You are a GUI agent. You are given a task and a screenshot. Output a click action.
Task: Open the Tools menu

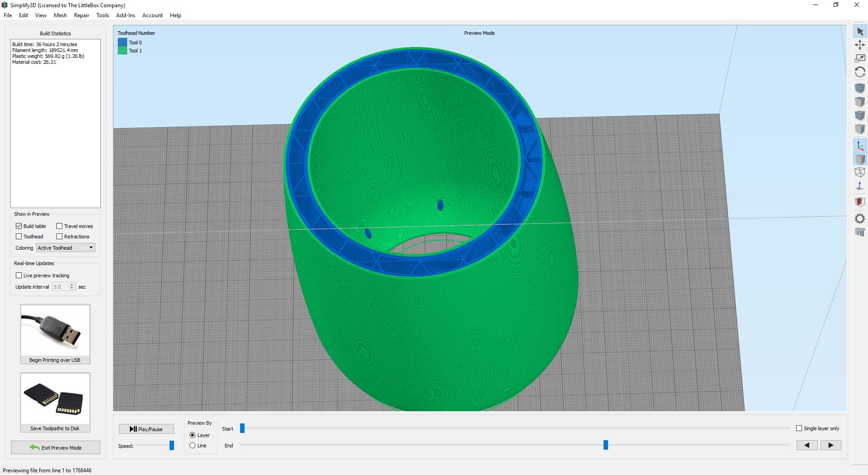click(103, 15)
